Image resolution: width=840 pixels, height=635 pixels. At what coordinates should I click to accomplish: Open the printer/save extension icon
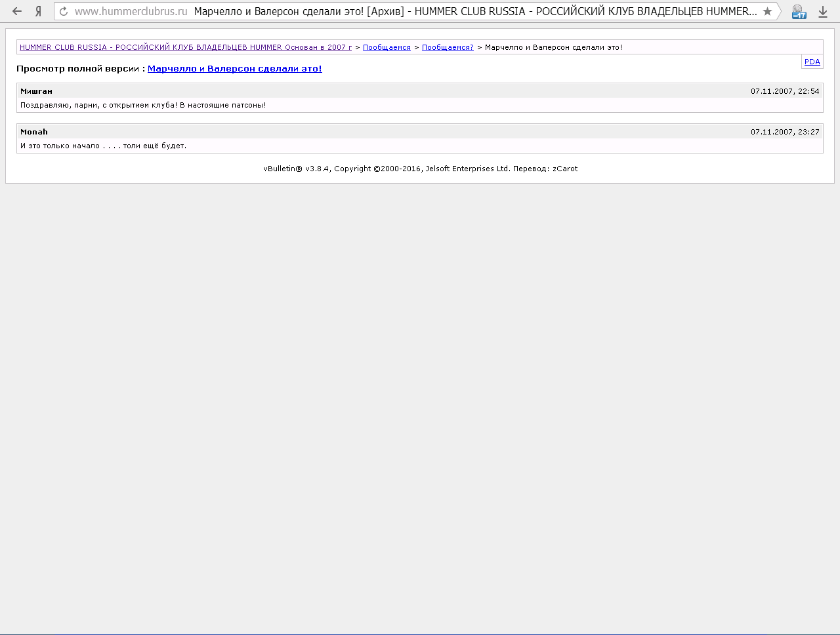pyautogui.click(x=799, y=11)
